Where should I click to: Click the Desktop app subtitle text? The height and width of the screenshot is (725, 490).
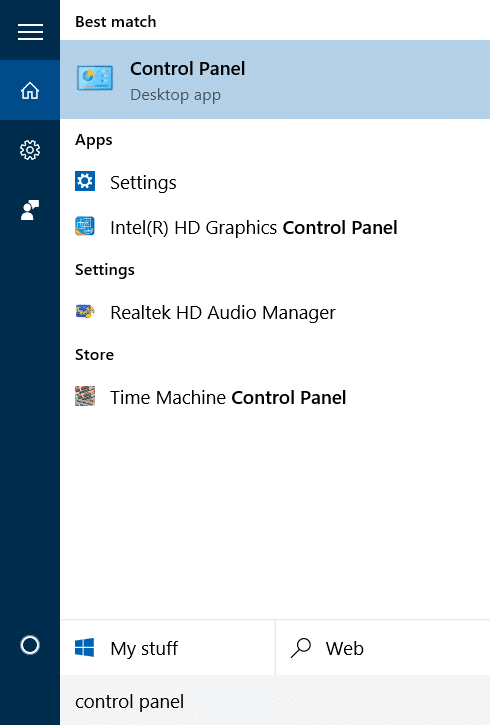[176, 95]
